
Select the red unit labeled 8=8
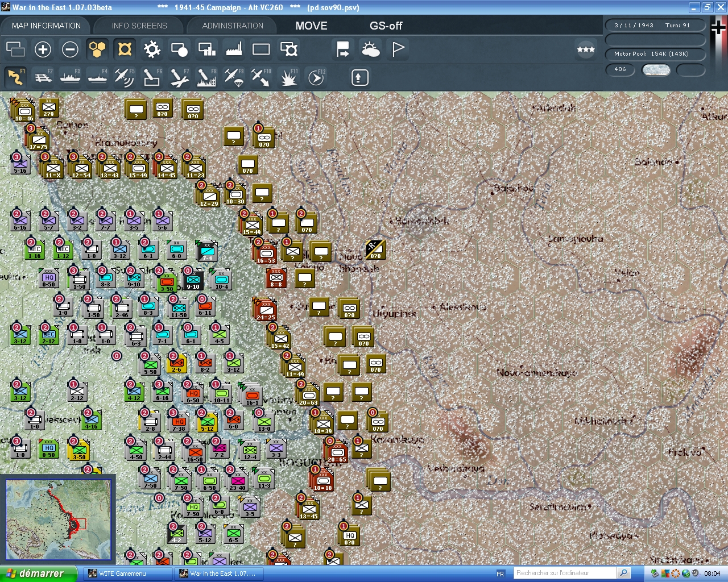tap(276, 277)
